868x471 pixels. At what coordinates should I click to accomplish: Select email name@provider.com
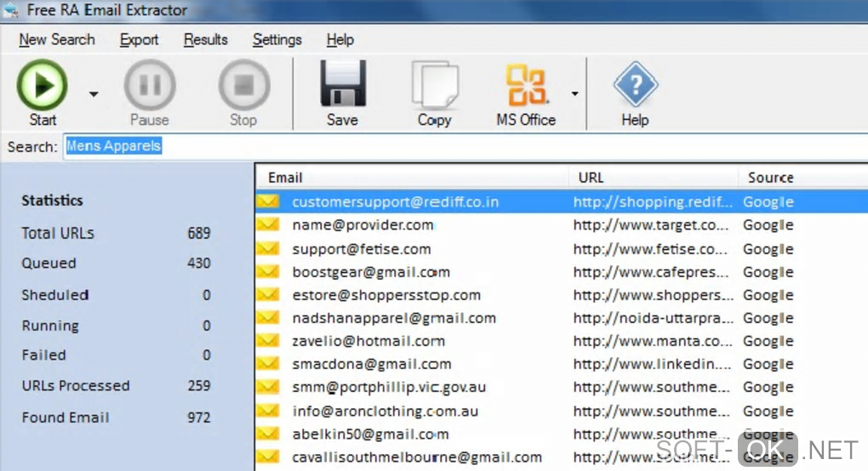pos(363,225)
